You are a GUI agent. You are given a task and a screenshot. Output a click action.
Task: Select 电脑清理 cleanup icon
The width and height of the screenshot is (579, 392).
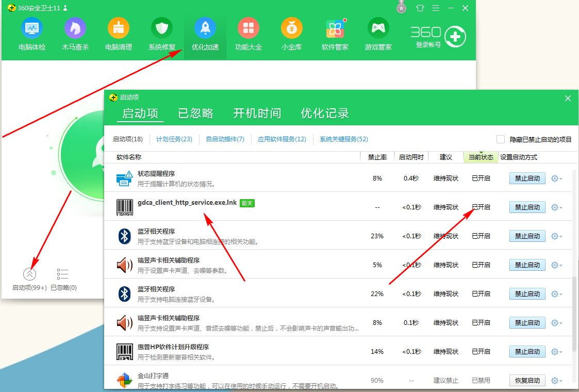pyautogui.click(x=119, y=28)
